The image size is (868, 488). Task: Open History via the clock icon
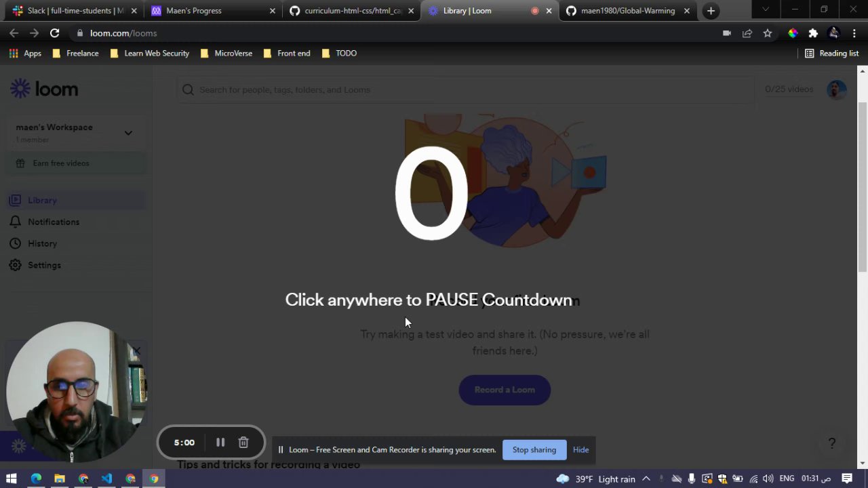[x=15, y=244]
